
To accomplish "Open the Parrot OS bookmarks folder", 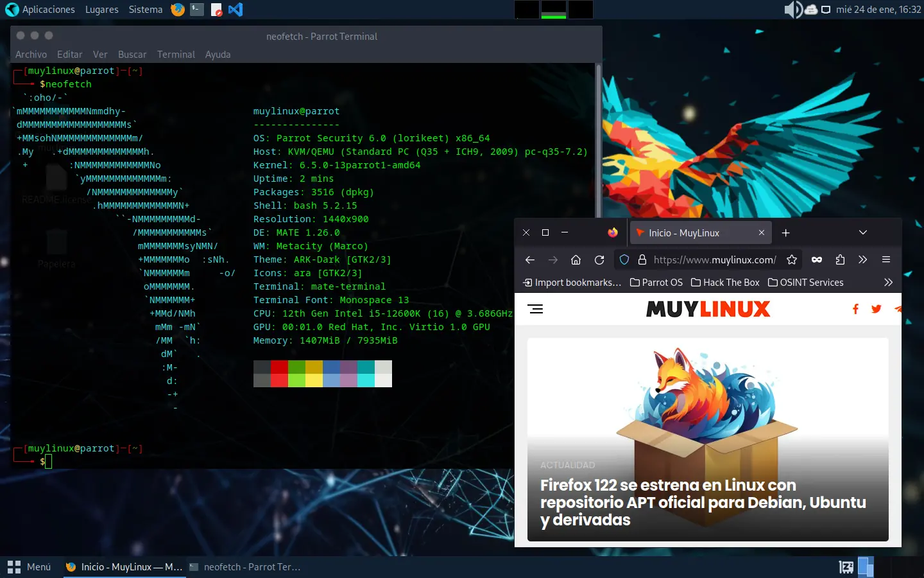I will click(656, 283).
